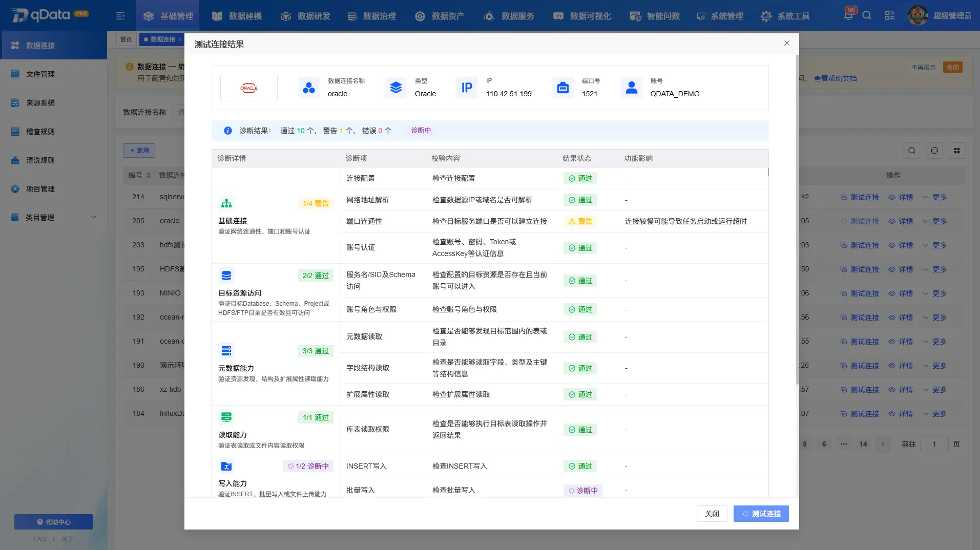Open the 数据治理 top menu
The width and height of the screenshot is (980, 550).
coord(371,16)
